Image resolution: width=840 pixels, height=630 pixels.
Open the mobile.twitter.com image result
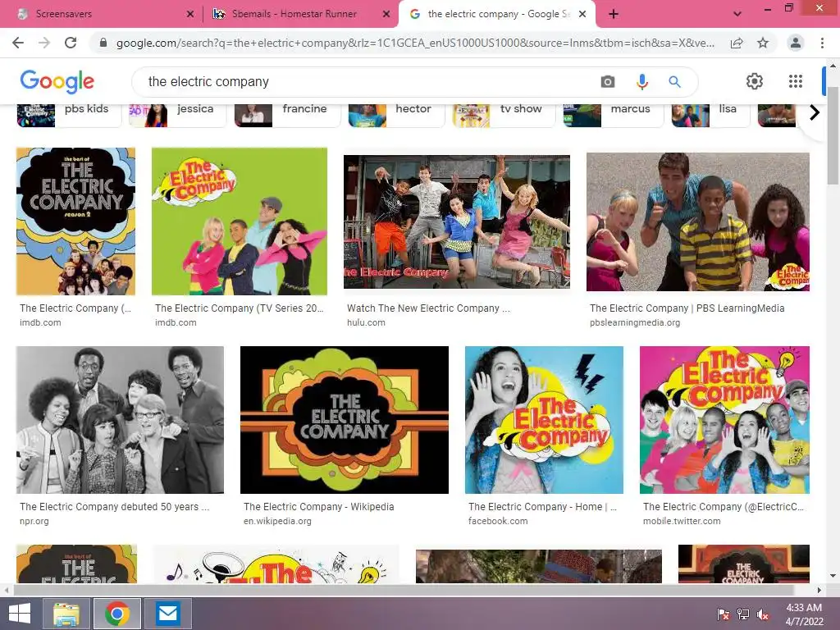(724, 419)
